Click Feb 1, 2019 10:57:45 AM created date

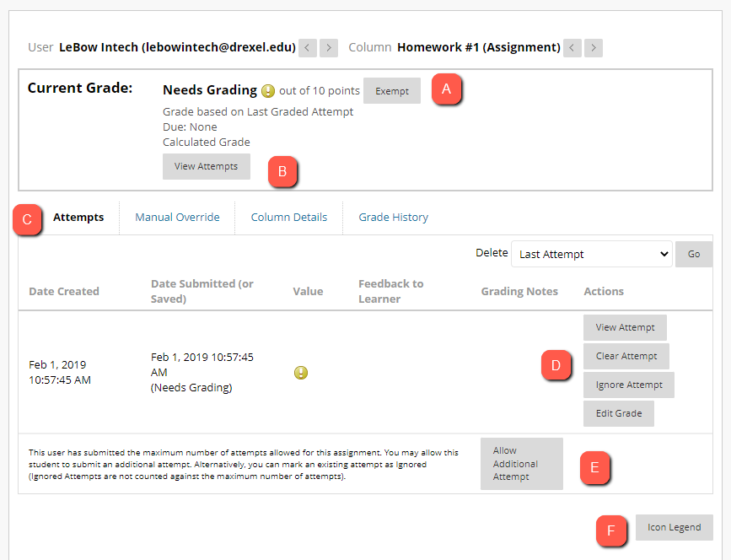pos(60,372)
